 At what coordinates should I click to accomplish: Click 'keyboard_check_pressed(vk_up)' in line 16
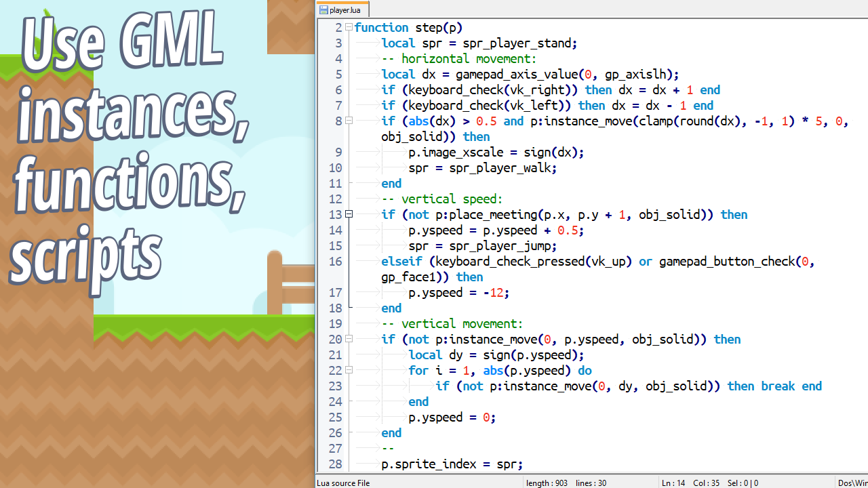point(534,262)
